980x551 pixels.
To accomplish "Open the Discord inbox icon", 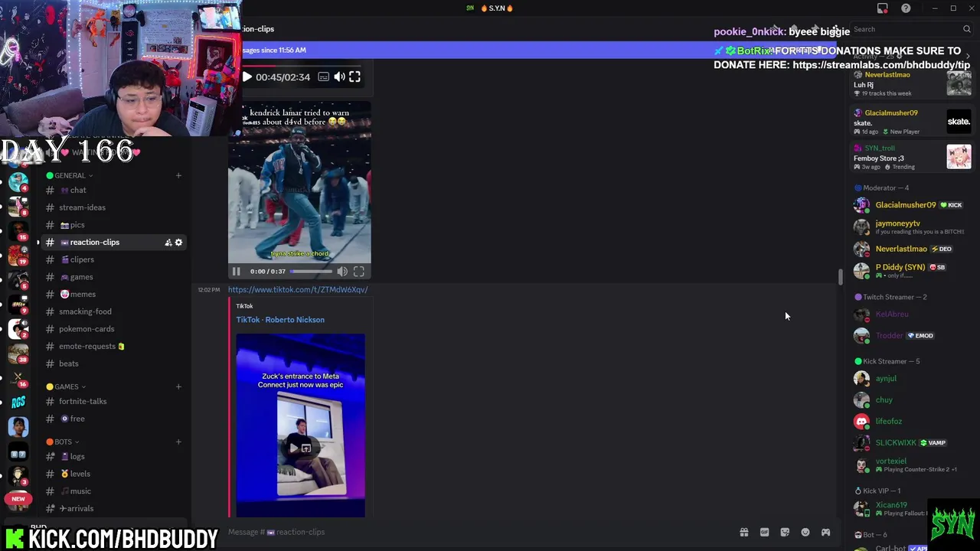I will pos(883,8).
